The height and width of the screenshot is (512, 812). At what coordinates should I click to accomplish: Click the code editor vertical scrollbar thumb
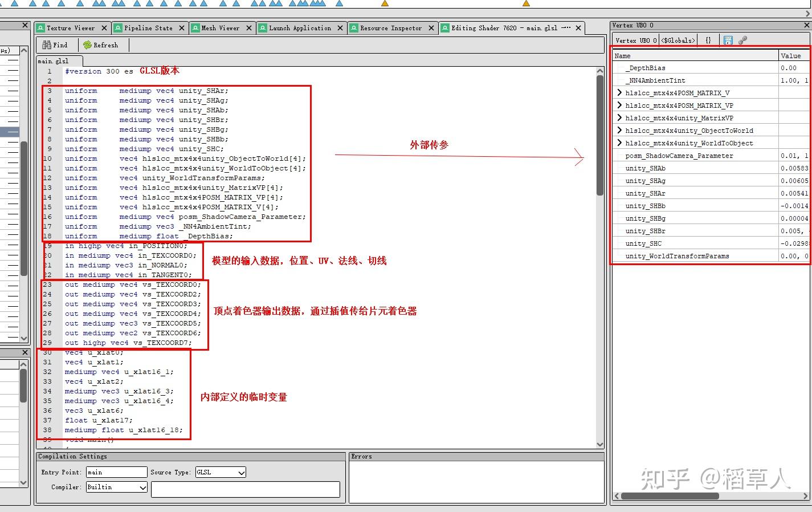coord(600,136)
